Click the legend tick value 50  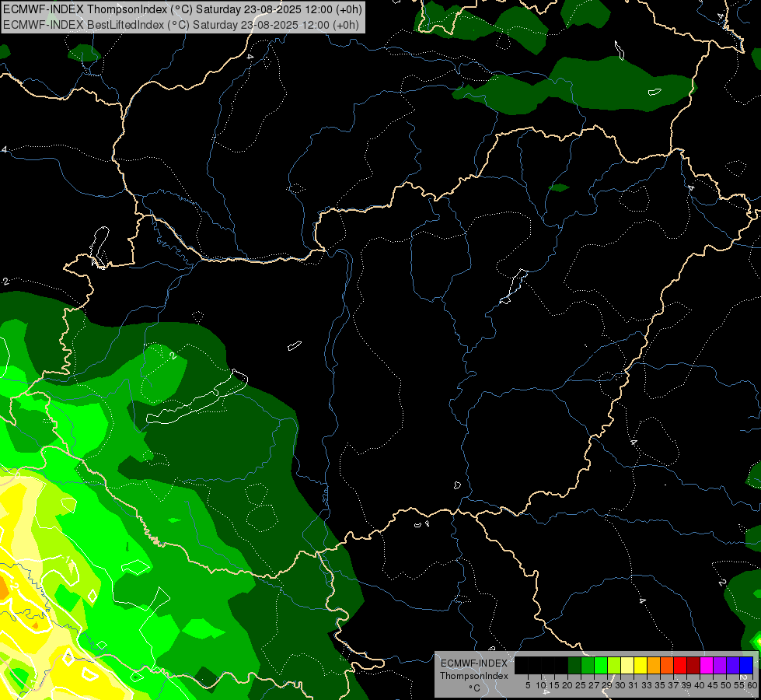[726, 685]
